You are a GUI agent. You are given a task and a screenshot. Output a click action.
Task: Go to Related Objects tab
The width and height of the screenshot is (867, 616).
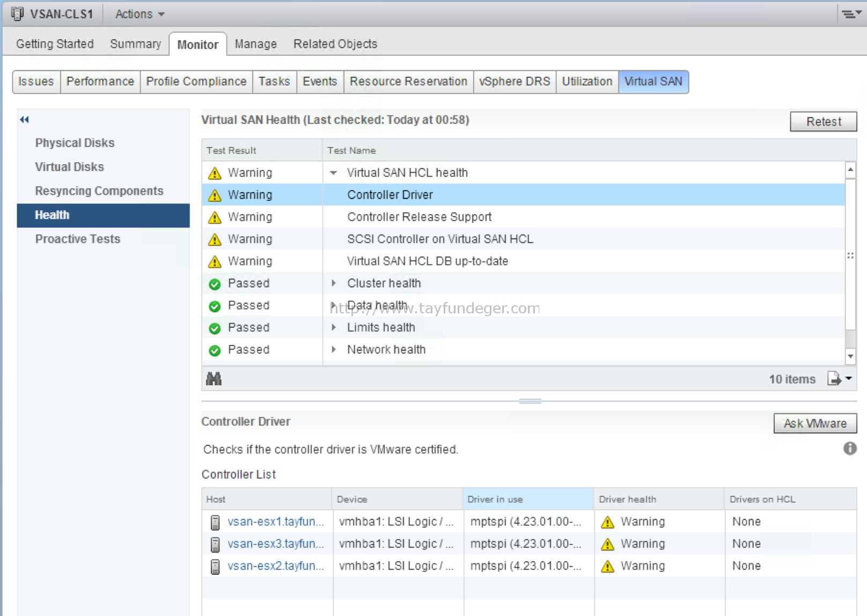click(335, 44)
